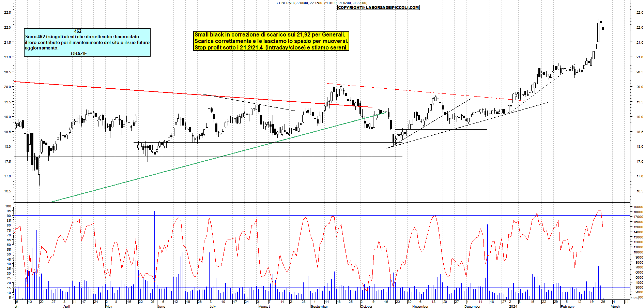Select the 2024 year label on the time axis

(513, 306)
